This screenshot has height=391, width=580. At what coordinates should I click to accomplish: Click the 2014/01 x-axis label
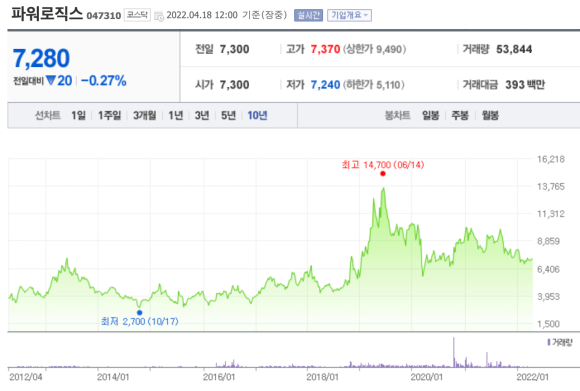point(113,377)
